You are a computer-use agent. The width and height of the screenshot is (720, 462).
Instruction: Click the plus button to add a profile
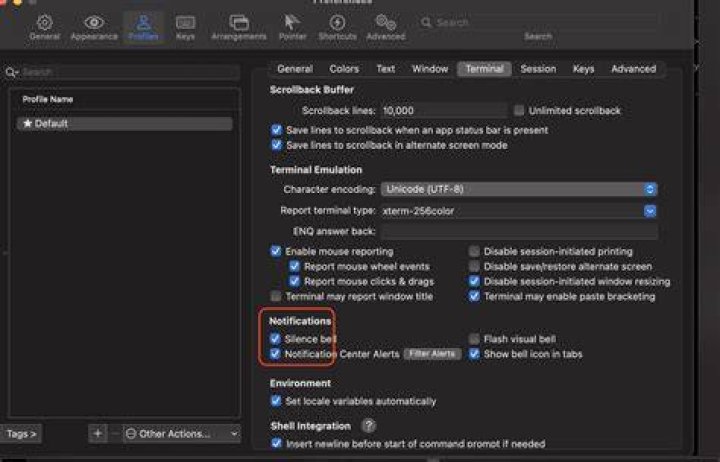(x=97, y=434)
